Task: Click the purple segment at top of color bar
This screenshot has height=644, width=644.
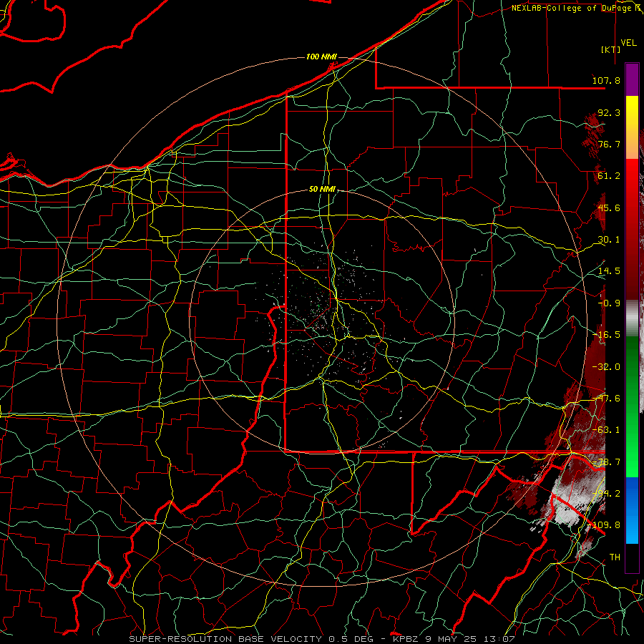Action: point(632,79)
